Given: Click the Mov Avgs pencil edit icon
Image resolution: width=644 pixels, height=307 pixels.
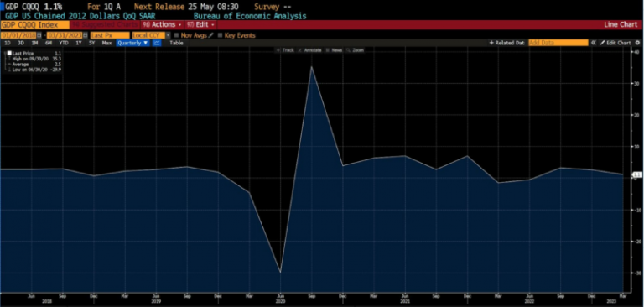Looking at the screenshot, I should (x=211, y=35).
